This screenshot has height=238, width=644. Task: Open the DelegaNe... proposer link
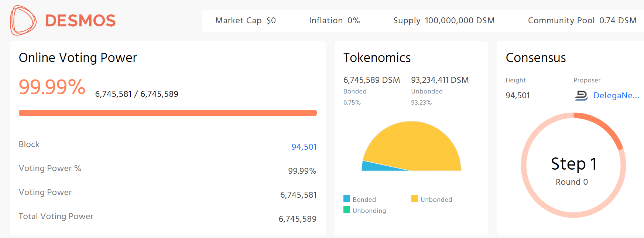[616, 96]
